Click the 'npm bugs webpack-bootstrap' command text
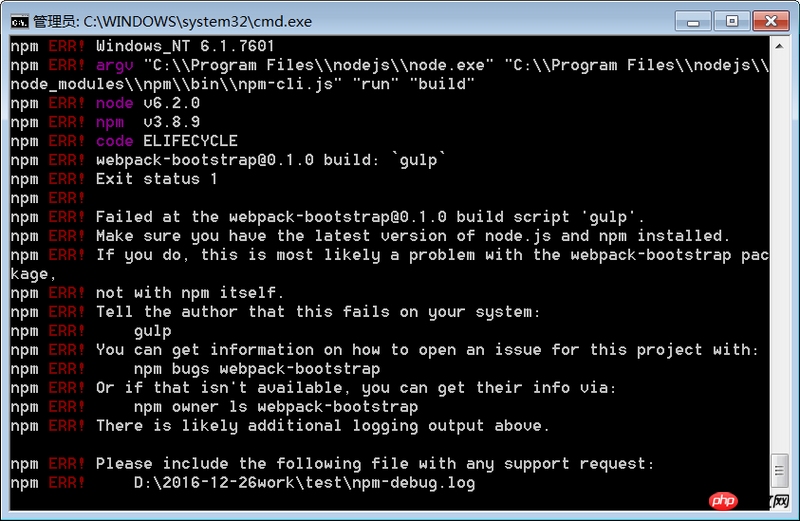 [x=257, y=369]
